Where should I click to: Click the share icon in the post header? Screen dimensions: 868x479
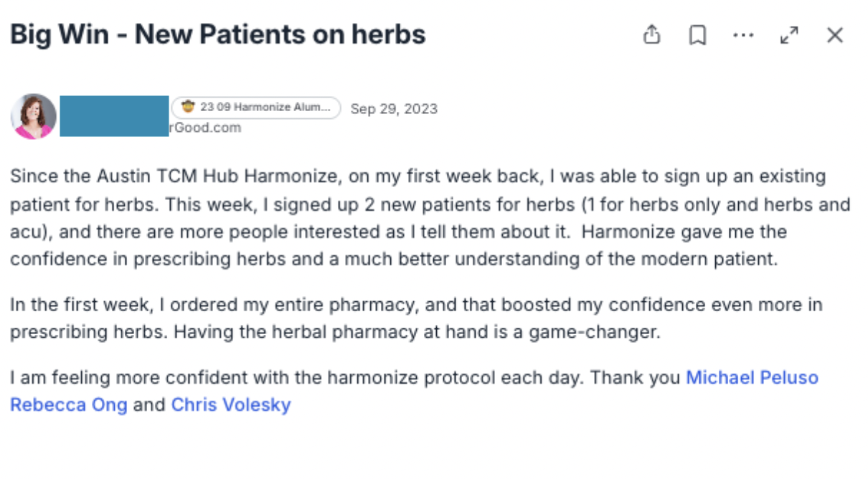click(x=651, y=34)
